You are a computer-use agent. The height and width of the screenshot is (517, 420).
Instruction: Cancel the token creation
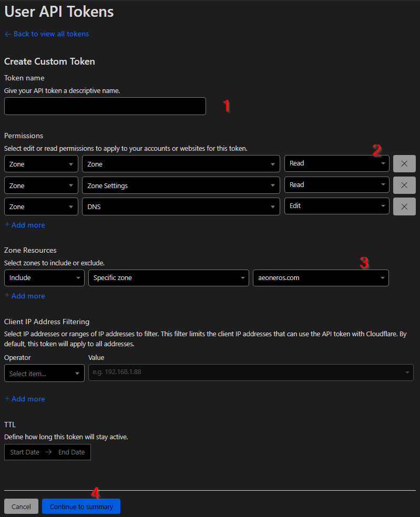pos(21,506)
